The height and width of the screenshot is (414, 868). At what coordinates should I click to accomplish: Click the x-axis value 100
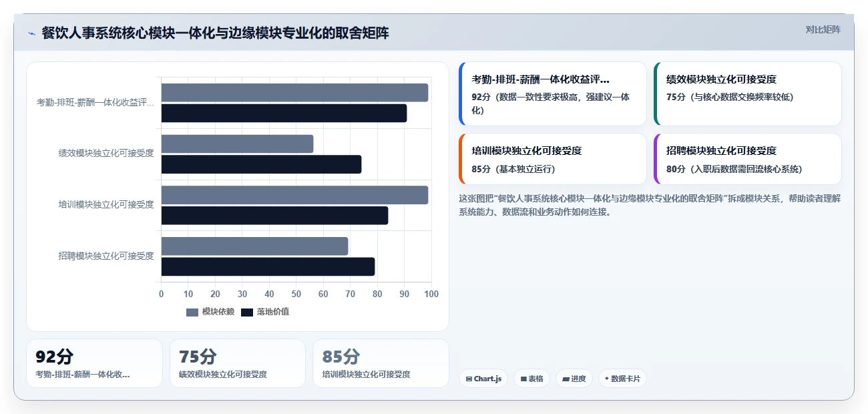[431, 294]
